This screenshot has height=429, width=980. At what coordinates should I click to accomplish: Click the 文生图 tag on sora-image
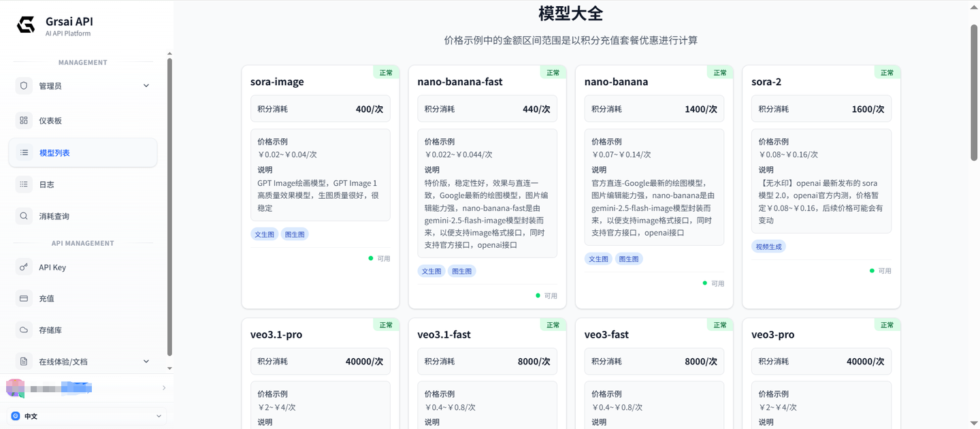tap(264, 234)
